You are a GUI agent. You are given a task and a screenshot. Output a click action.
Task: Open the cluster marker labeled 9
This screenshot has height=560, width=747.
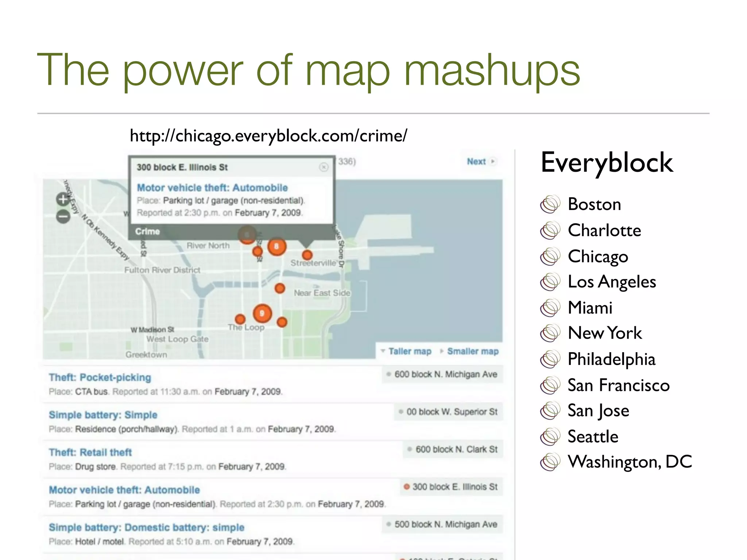(262, 313)
